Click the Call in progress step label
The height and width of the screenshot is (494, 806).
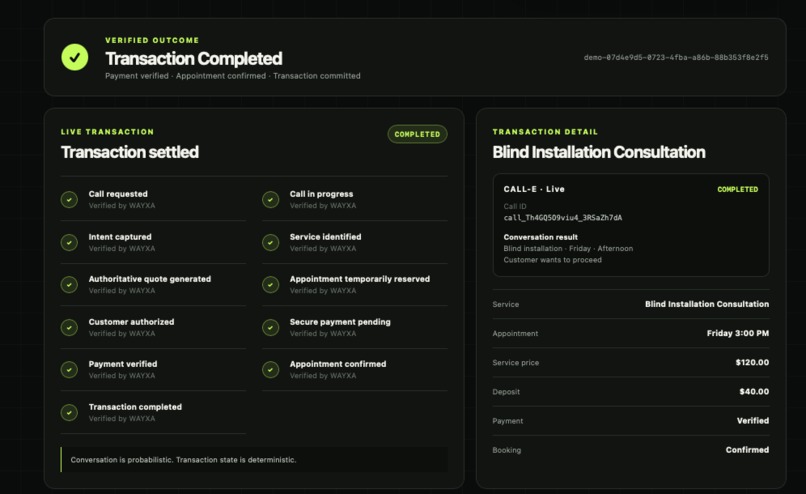point(321,194)
